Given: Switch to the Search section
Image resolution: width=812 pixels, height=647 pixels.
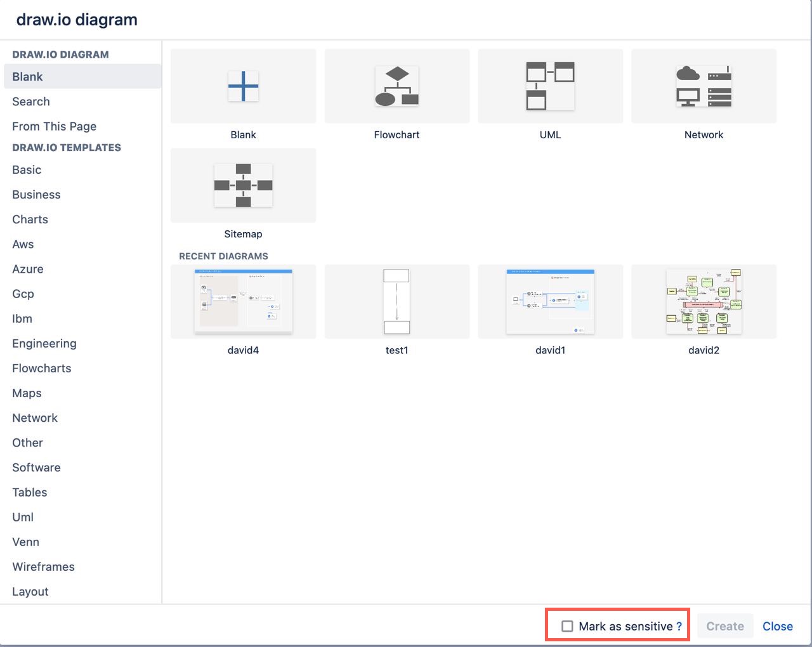Looking at the screenshot, I should point(30,101).
